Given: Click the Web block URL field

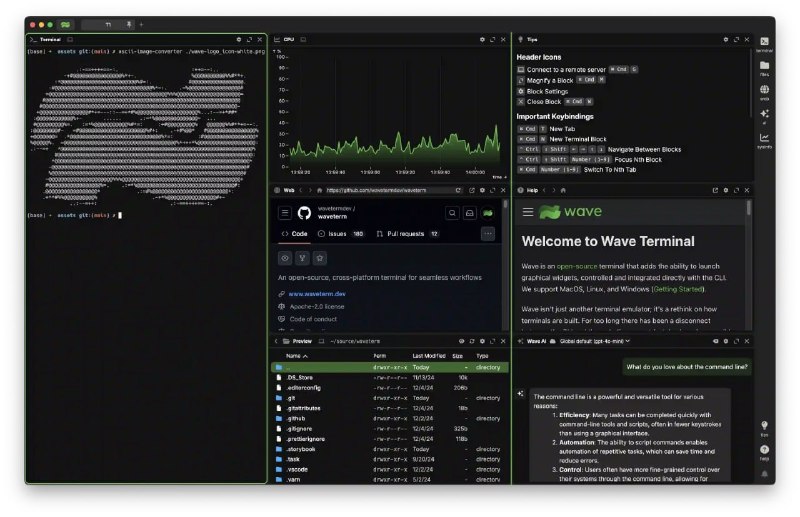Looking at the screenshot, I should click(x=388, y=190).
